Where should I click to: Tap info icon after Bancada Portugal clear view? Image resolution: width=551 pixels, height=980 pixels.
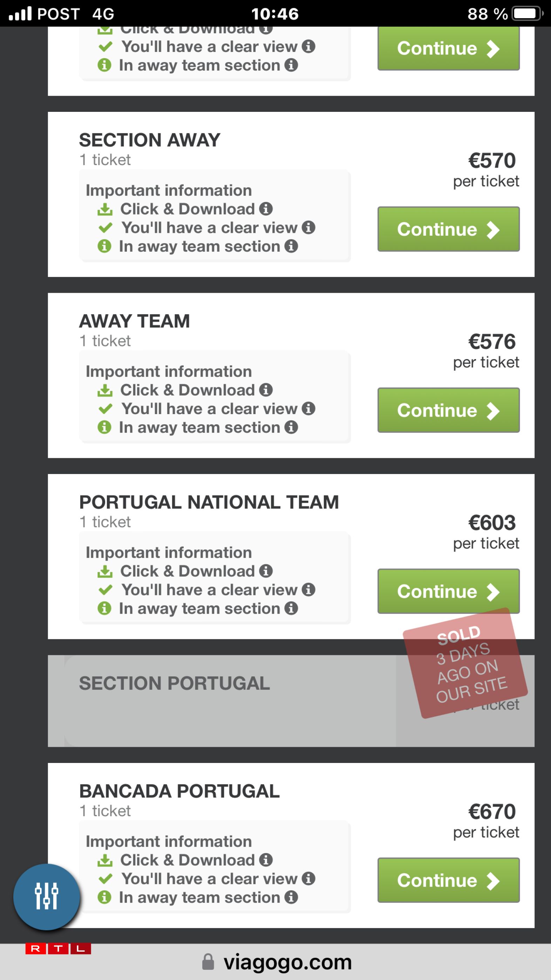coord(308,878)
